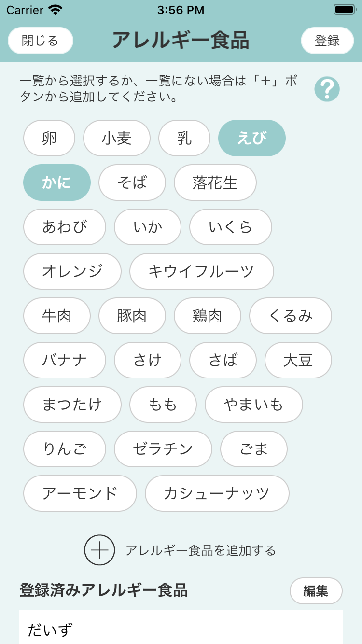Select the 落花生 chip
362x644 pixels.
tap(215, 182)
